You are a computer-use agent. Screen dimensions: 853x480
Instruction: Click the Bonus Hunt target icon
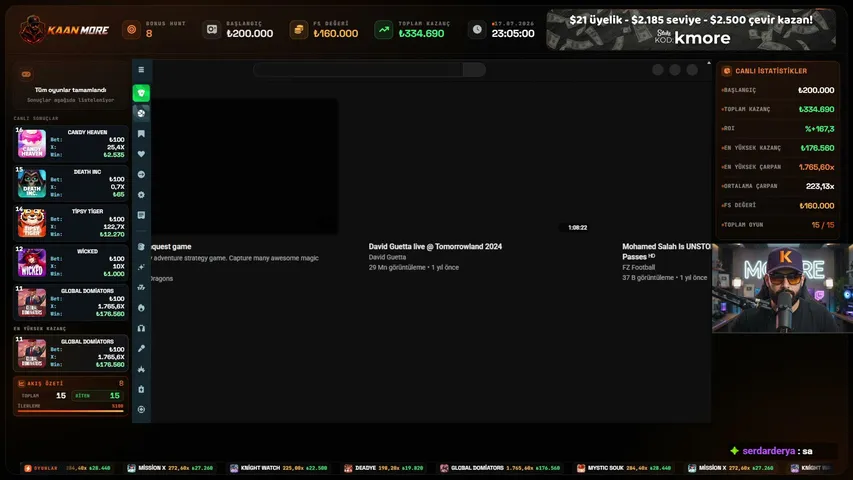(x=132, y=29)
